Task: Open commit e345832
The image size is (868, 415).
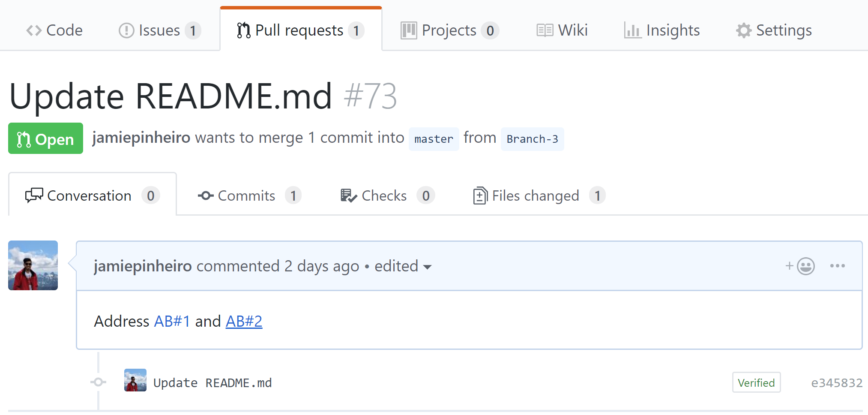Action: 837,382
